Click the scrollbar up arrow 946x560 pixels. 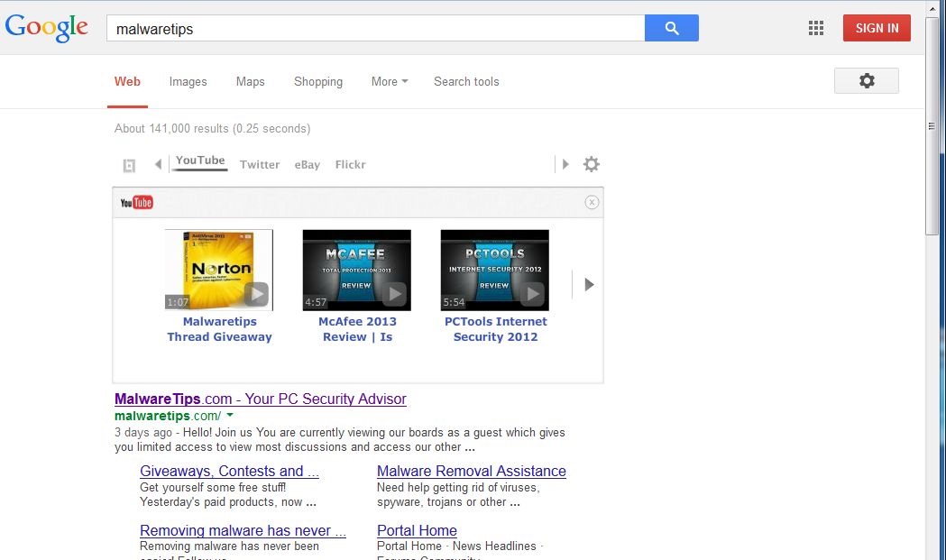tap(932, 8)
